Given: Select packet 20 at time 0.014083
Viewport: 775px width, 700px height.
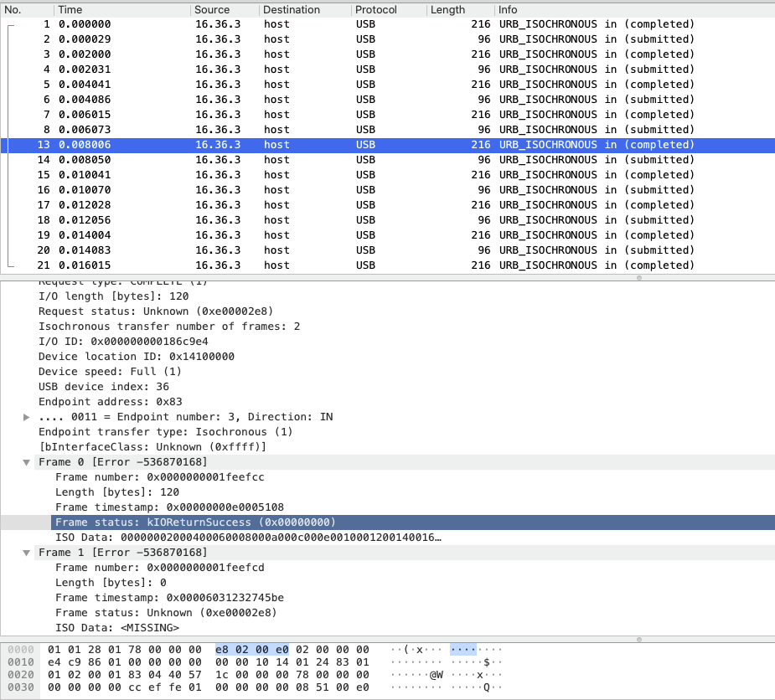Looking at the screenshot, I should (387, 250).
